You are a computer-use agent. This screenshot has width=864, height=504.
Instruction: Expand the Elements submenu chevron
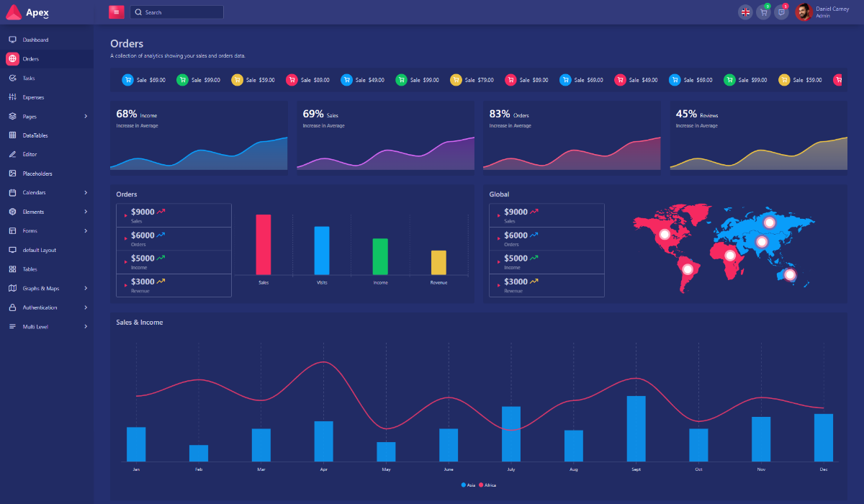click(86, 212)
